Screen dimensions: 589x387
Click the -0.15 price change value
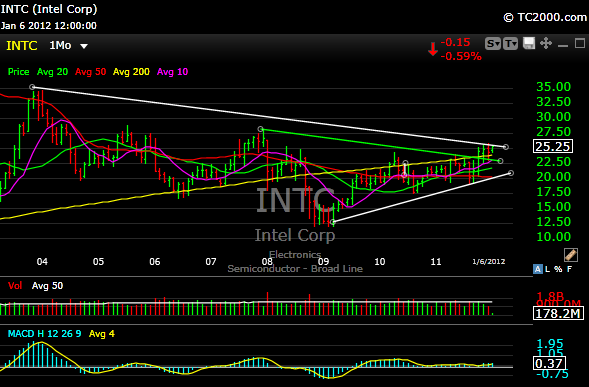coord(455,42)
